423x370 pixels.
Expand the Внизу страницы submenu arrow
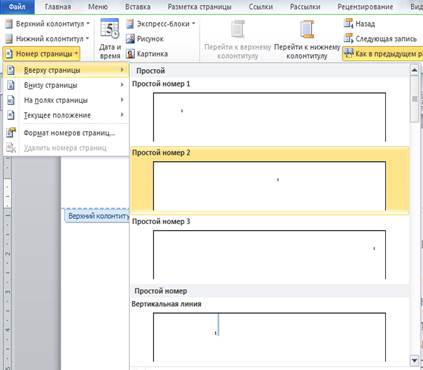[x=122, y=85]
